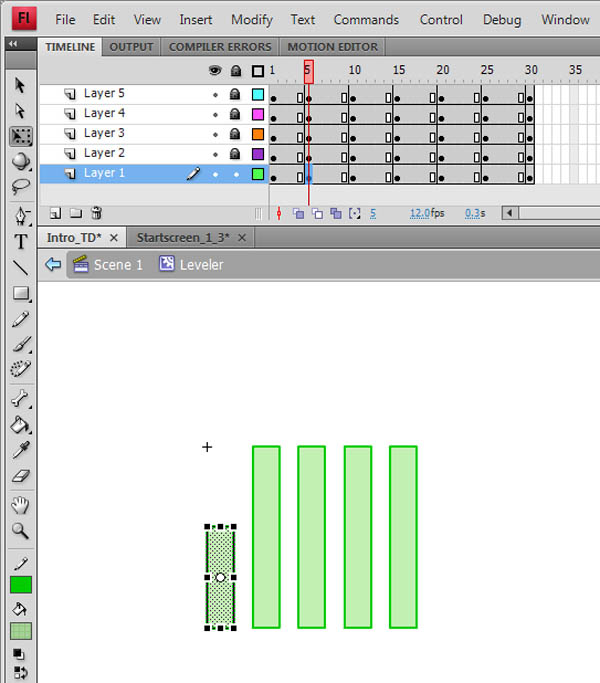600x683 pixels.
Task: Click the green stroke color swatch
Action: click(21, 585)
